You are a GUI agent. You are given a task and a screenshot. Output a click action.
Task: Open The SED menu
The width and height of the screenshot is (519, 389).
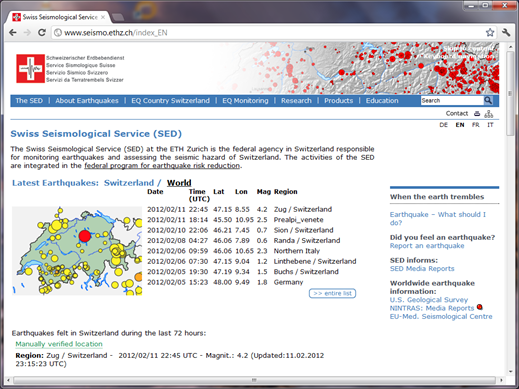coord(29,101)
